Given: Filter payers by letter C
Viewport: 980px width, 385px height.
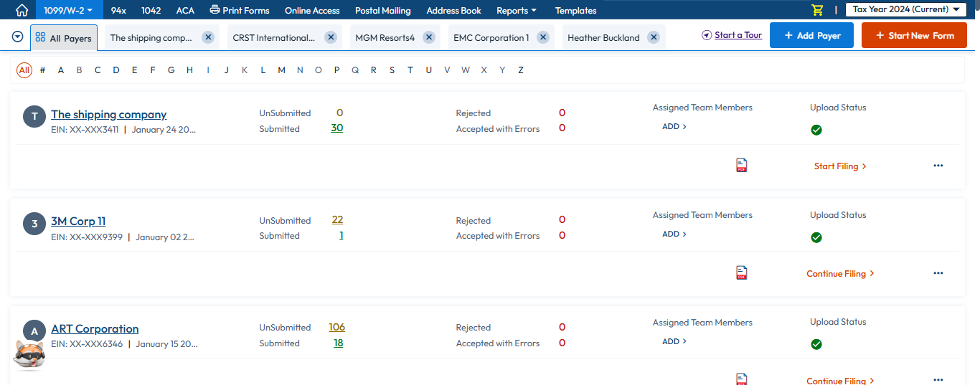Looking at the screenshot, I should pos(98,70).
